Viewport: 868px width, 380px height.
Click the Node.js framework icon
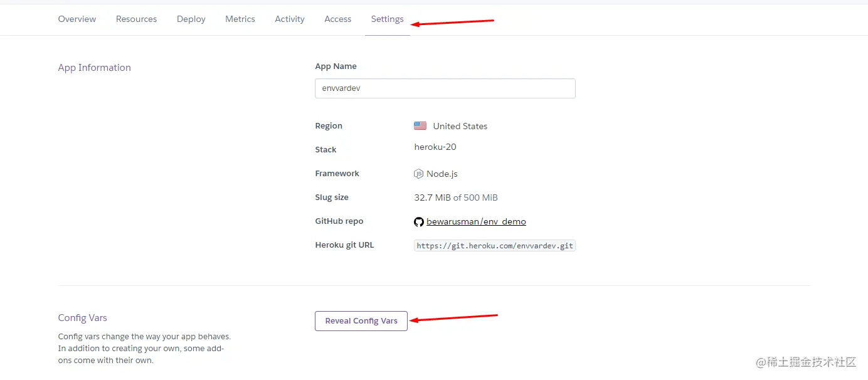[x=419, y=174]
